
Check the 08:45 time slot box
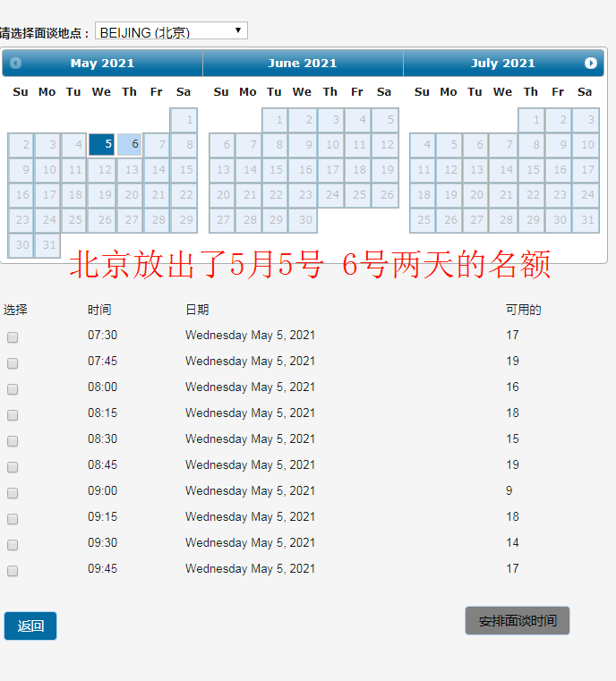(x=13, y=467)
